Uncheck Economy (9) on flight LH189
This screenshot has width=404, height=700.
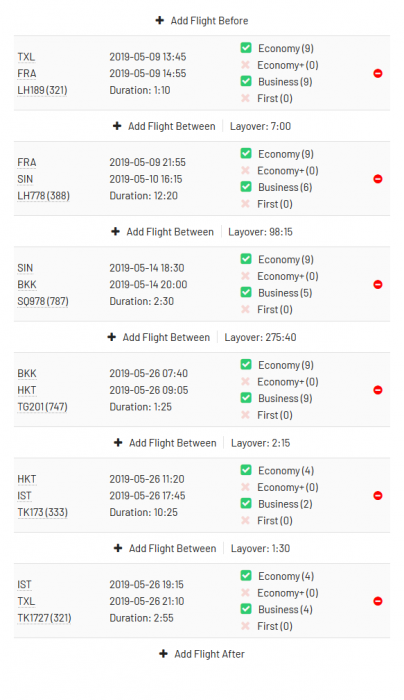click(246, 48)
